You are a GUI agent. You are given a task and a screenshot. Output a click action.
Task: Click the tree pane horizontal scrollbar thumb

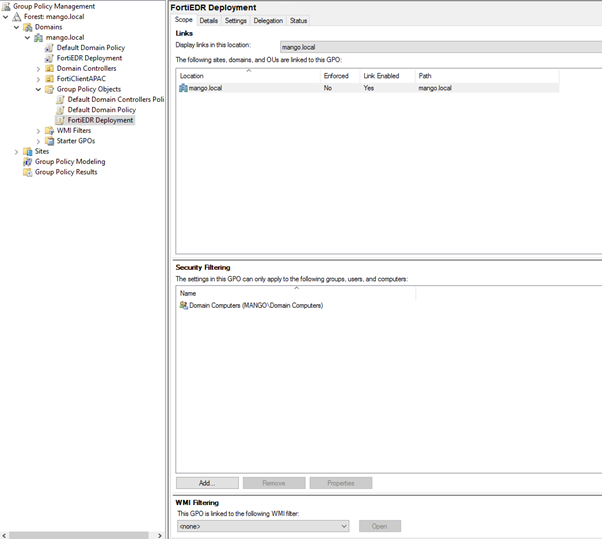[79, 535]
